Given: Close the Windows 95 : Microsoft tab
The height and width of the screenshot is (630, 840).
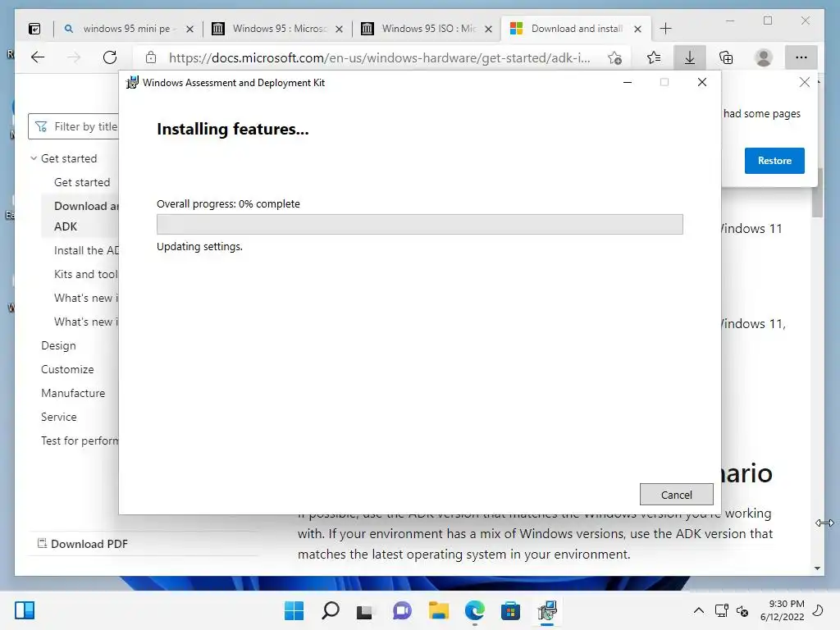Looking at the screenshot, I should click(x=339, y=29).
